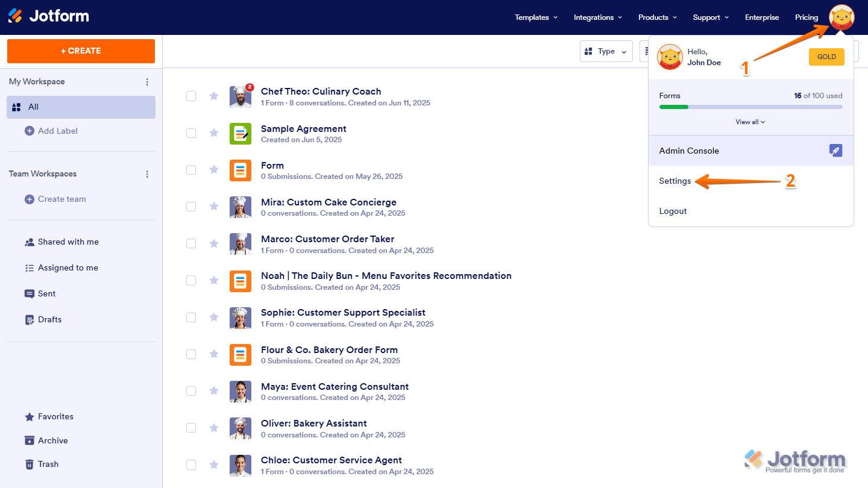This screenshot has height=488, width=868.
Task: Choose Logout from the account menu
Action: 673,211
